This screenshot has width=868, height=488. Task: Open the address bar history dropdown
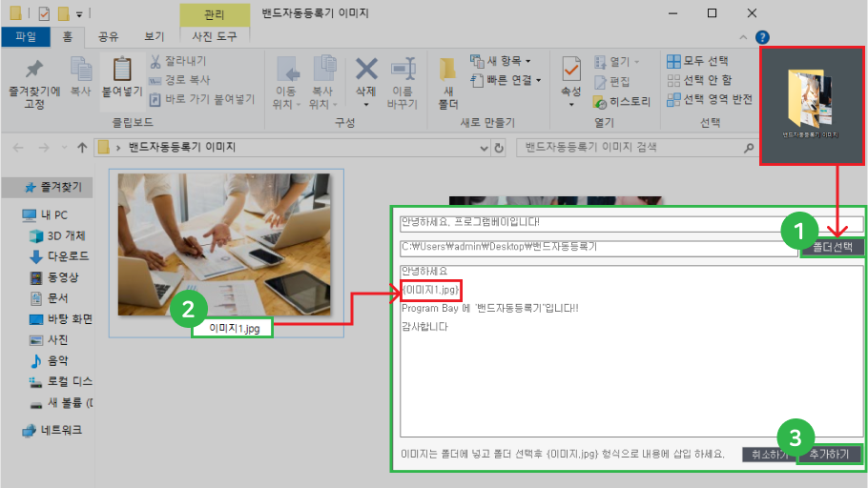tap(482, 148)
